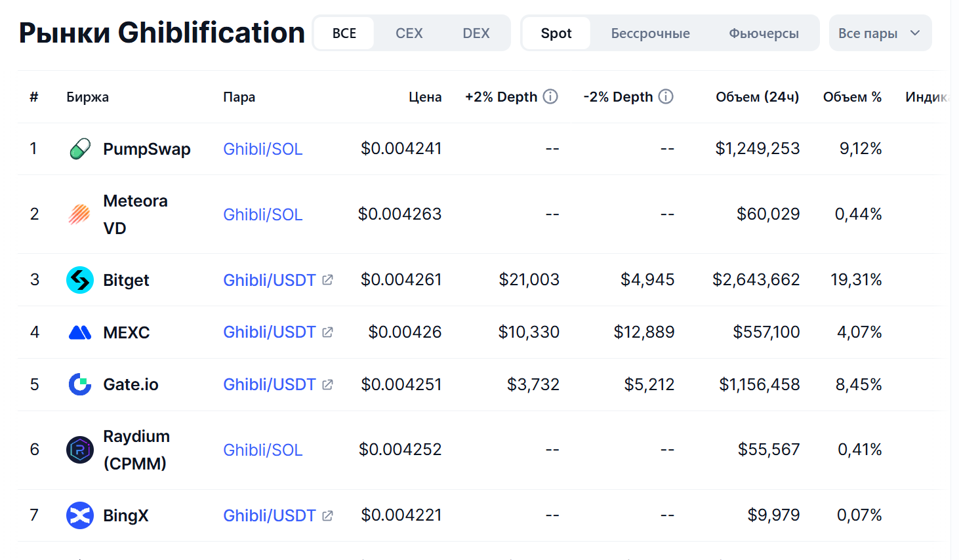Sort by the Цена column header
Viewport: 959px width, 560px height.
point(425,97)
